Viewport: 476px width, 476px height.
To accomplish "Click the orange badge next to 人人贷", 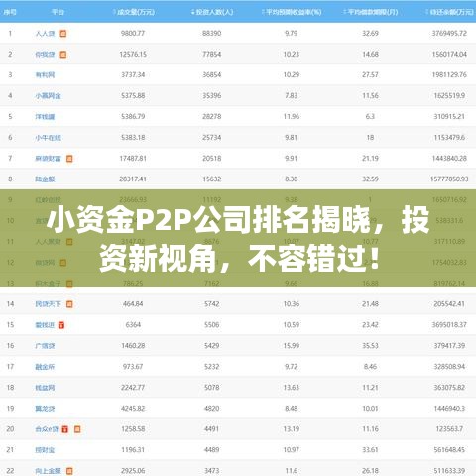I will click(x=63, y=34).
